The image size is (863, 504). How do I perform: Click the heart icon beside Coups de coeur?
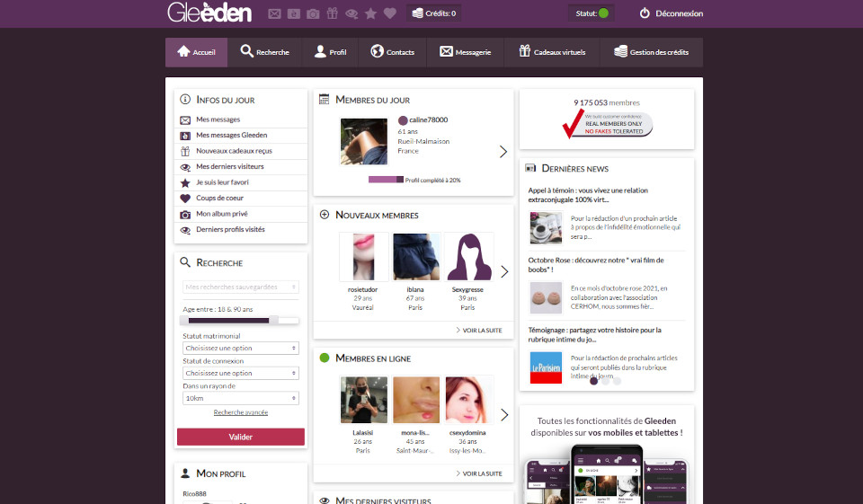click(x=185, y=199)
